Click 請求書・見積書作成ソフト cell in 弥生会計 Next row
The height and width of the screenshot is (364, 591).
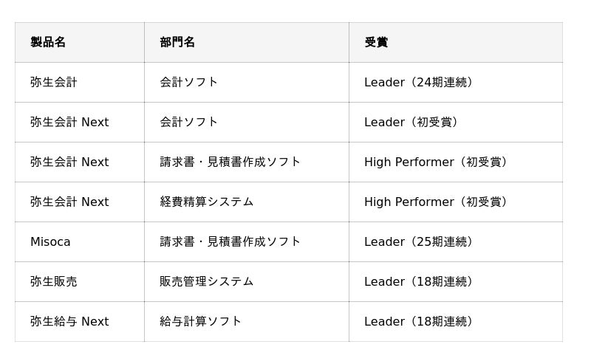coord(247,162)
